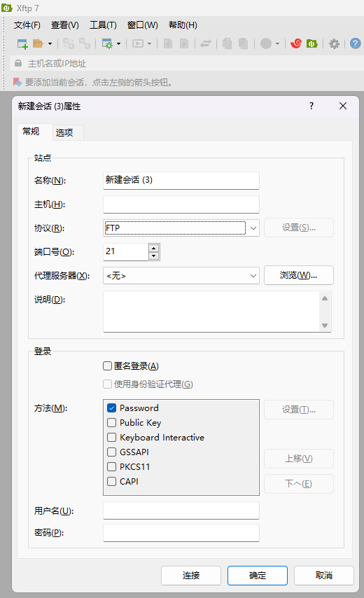Increase port number with up stepper arrow
364x598 pixels.
[x=153, y=248]
